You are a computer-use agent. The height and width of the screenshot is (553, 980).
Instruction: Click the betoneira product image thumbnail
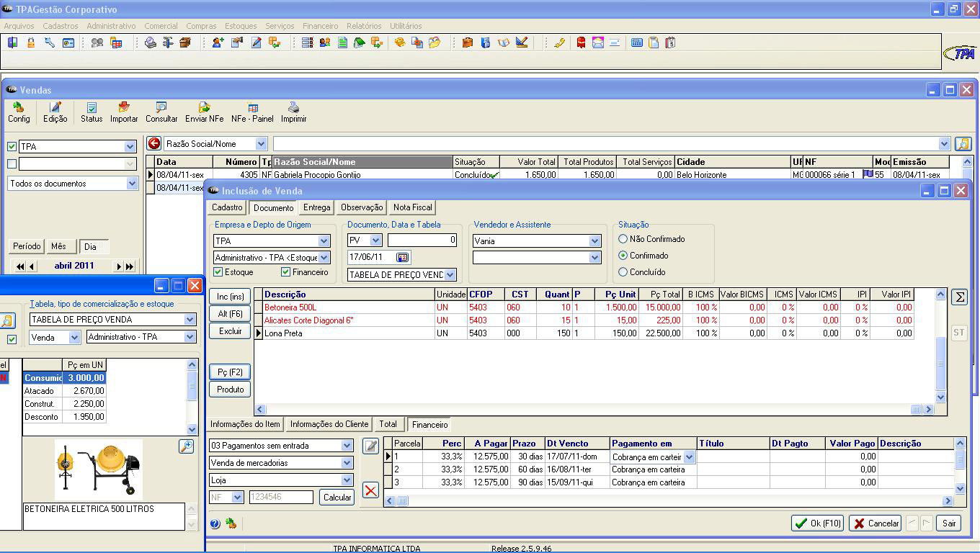(x=99, y=470)
